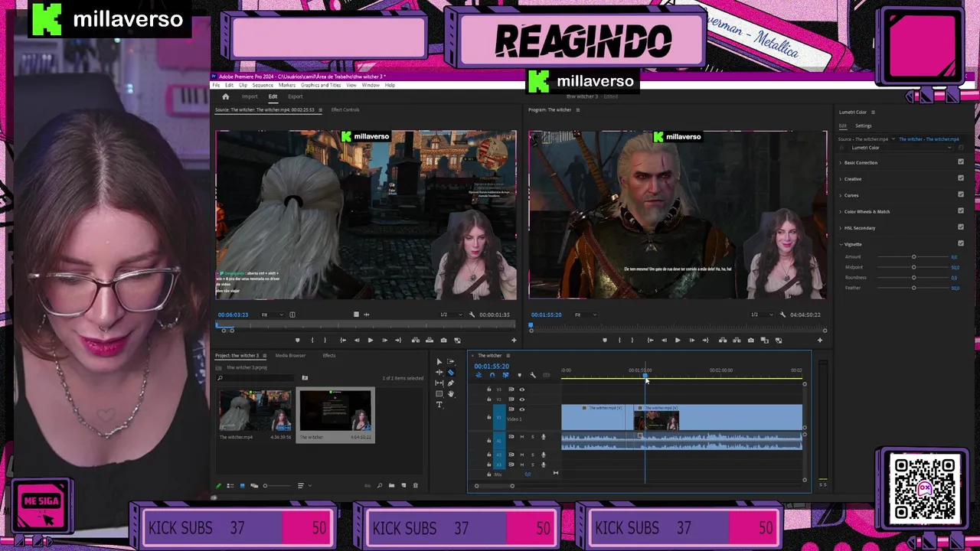Open Source monitor button editor plus
This screenshot has width=980, height=551.
(x=514, y=340)
